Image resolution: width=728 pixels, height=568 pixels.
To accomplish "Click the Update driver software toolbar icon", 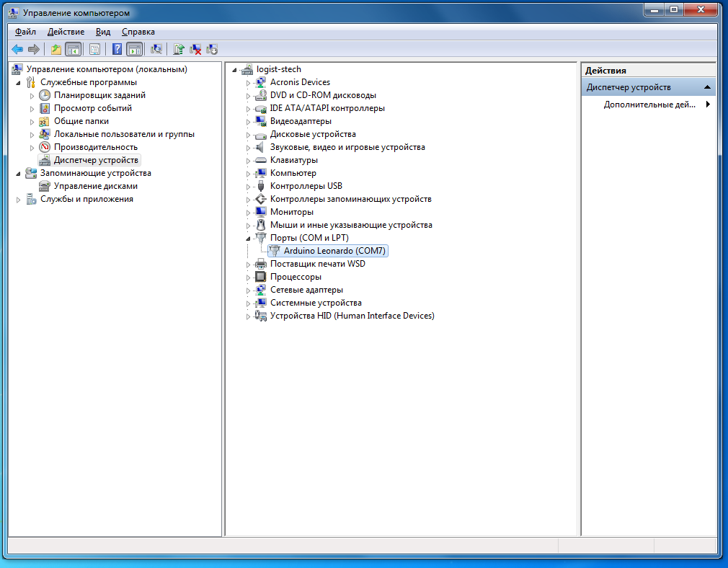I will click(x=178, y=49).
